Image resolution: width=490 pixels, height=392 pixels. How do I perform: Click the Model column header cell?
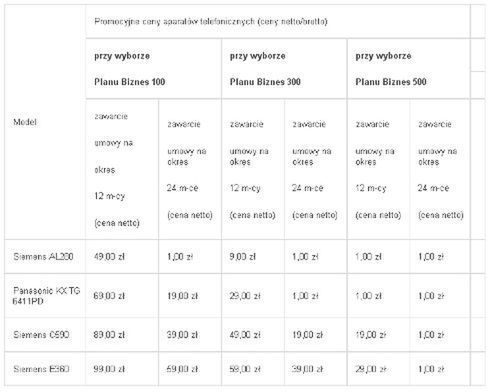pos(45,122)
